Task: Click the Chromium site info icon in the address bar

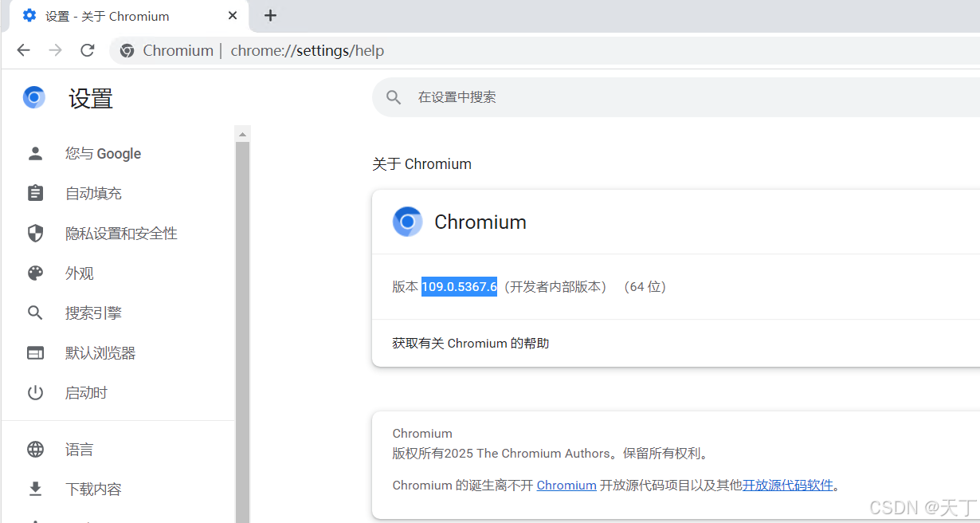Action: coord(127,51)
